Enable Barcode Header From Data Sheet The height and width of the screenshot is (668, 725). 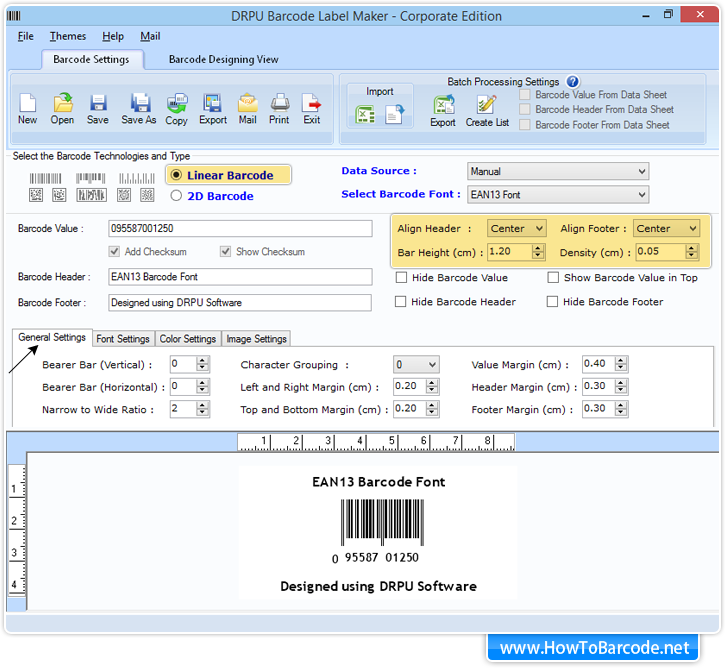click(x=525, y=110)
